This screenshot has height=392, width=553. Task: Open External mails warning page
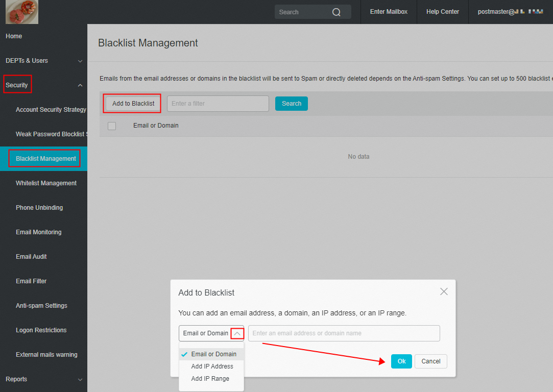46,355
